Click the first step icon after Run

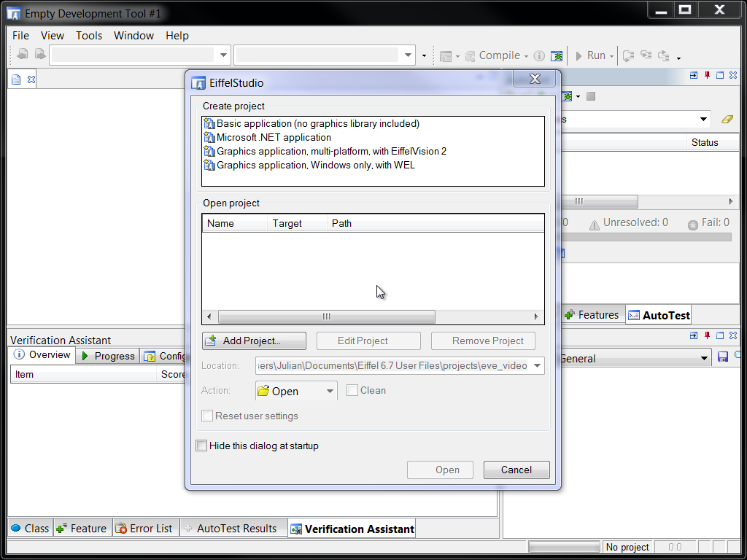pyautogui.click(x=628, y=55)
